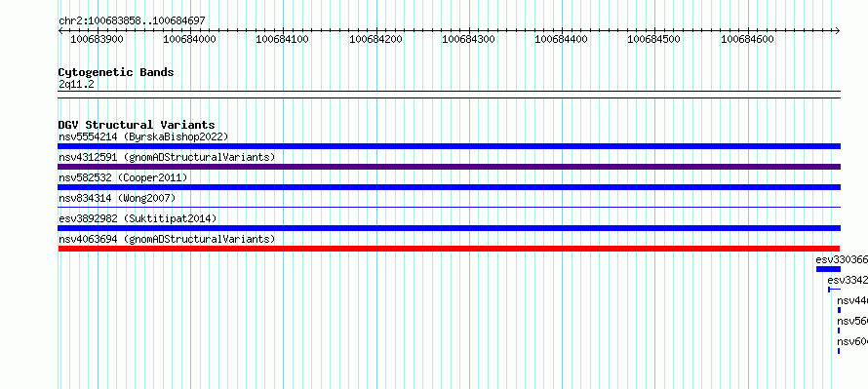868x389 pixels.
Task: Open variant label esv3892982 (Suktitipat2014)
Action: [138, 218]
